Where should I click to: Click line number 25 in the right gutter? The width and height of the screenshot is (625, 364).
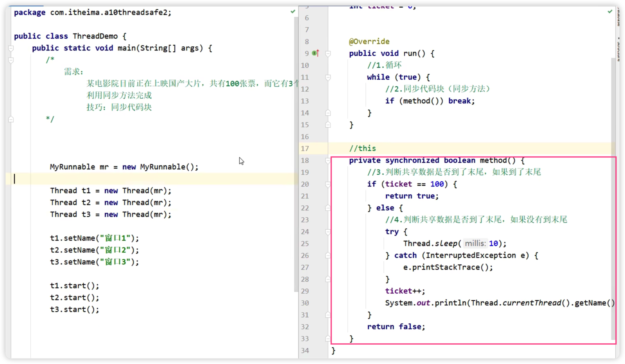click(x=305, y=243)
